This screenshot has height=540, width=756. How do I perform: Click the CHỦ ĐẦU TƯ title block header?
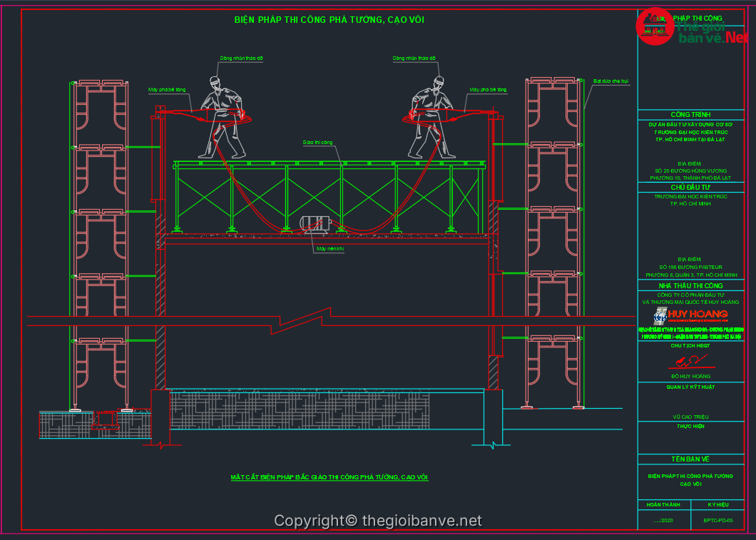pos(690,187)
